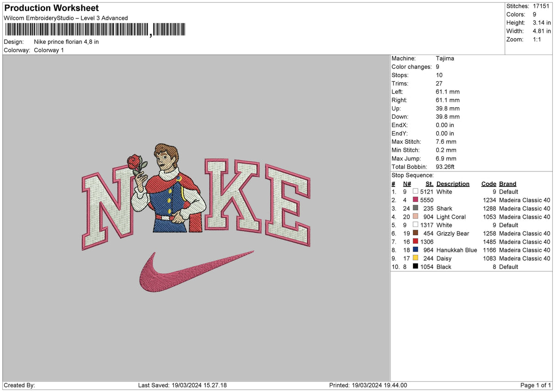The image size is (555, 392).
Task: Click 'Wilcom EmbroideryStudio – Level 3 Advanced' text
Action: coord(66,18)
